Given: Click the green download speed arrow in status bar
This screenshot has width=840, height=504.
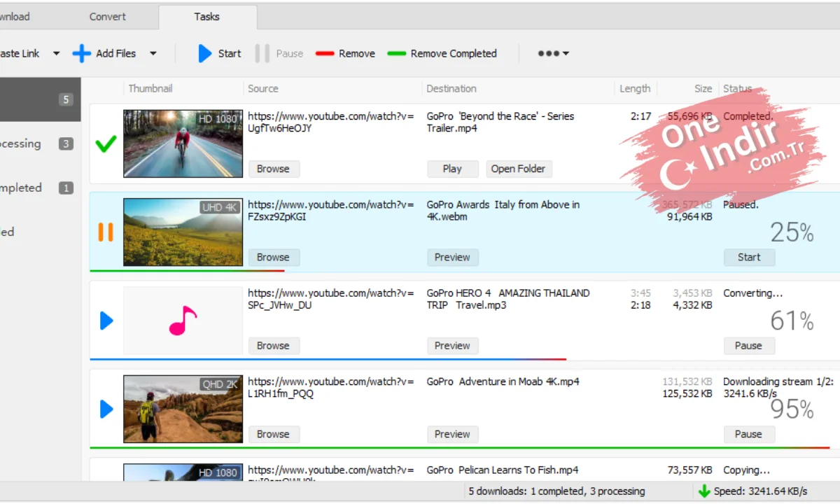Looking at the screenshot, I should pyautogui.click(x=704, y=491).
